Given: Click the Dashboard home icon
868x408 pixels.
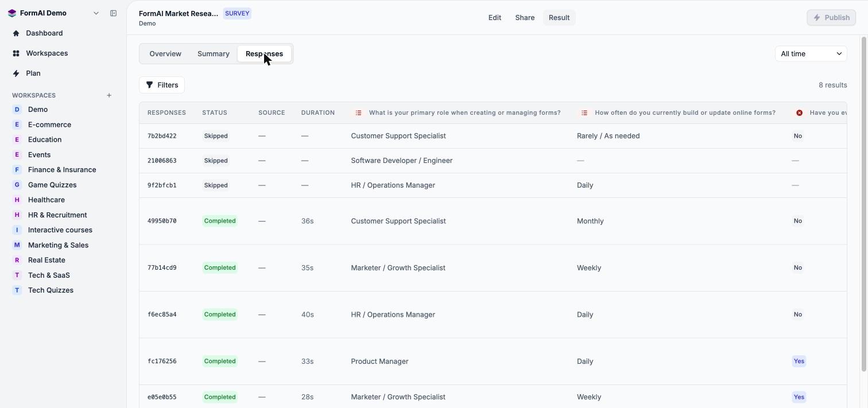Looking at the screenshot, I should pos(16,33).
